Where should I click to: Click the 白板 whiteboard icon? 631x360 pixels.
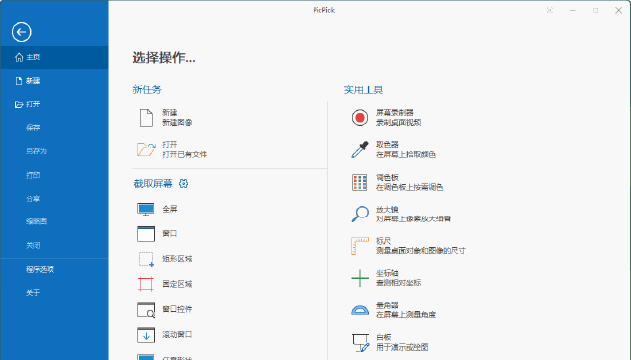tap(361, 343)
